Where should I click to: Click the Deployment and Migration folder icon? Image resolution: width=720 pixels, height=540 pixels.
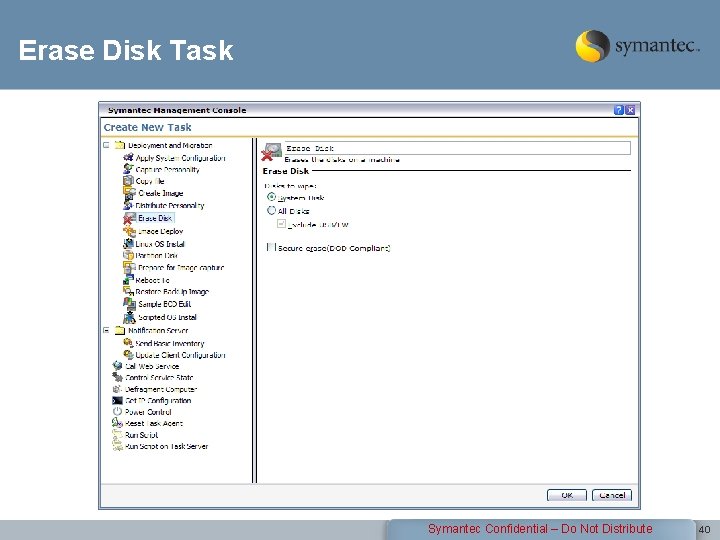(120, 145)
